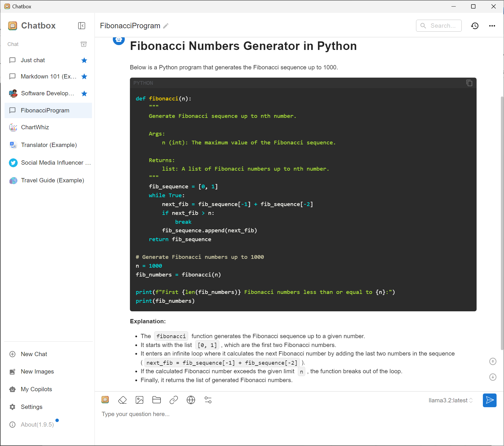
Task: Open the three-dot more options menu
Action: click(x=492, y=26)
